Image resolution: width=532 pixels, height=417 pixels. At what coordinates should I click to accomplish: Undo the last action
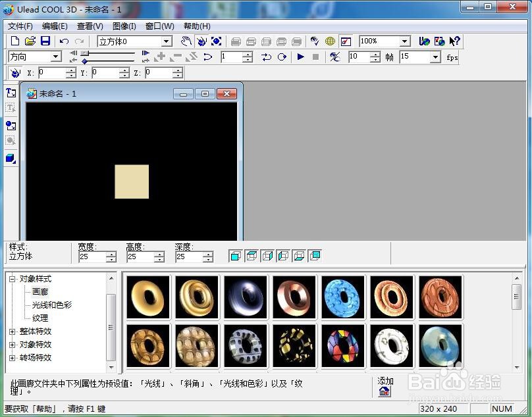click(x=64, y=41)
